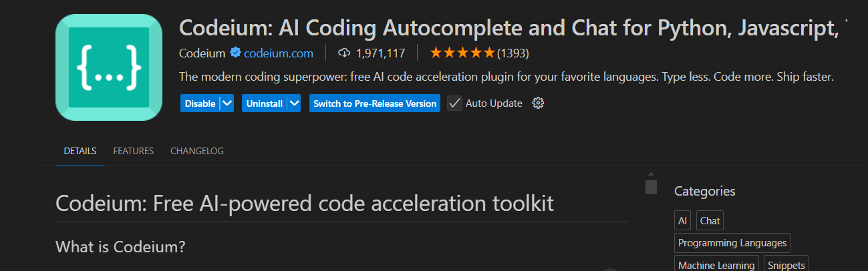Click the Disable button
The width and height of the screenshot is (868, 271).
[200, 103]
